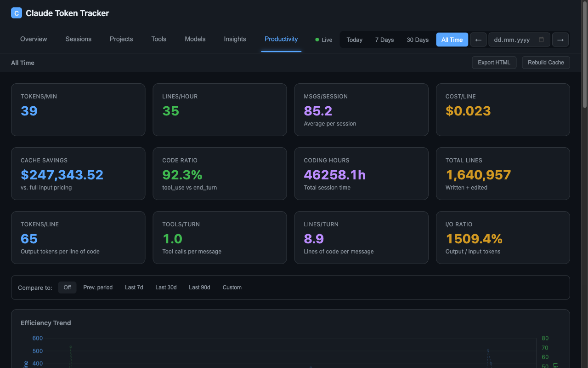This screenshot has height=368, width=588.
Task: Open the calendar picker icon
Action: 541,40
